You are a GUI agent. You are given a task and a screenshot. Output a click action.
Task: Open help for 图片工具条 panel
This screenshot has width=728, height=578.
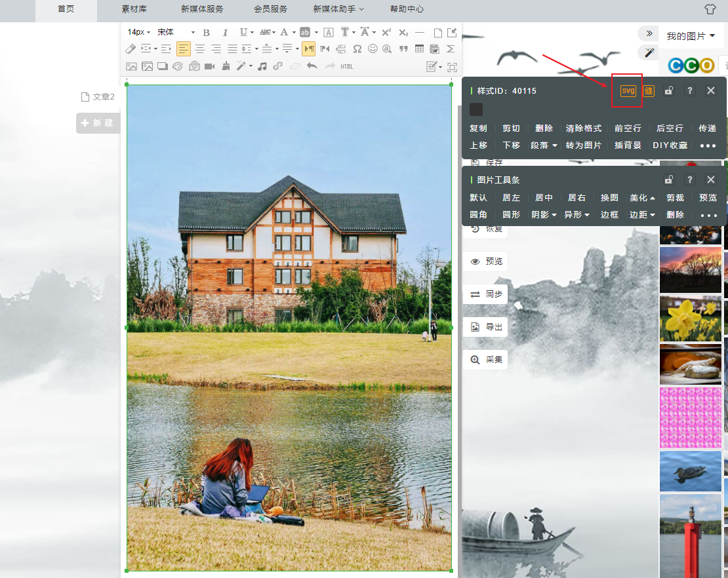(689, 180)
